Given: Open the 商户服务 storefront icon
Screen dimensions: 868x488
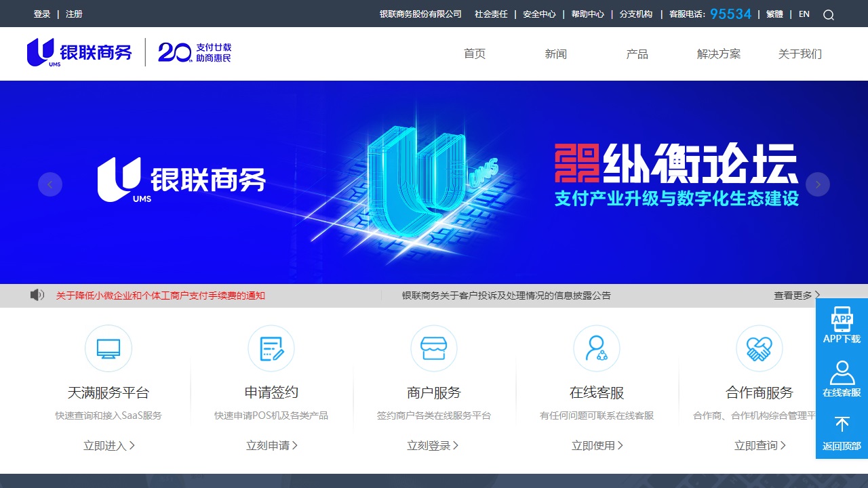Looking at the screenshot, I should click(x=434, y=348).
